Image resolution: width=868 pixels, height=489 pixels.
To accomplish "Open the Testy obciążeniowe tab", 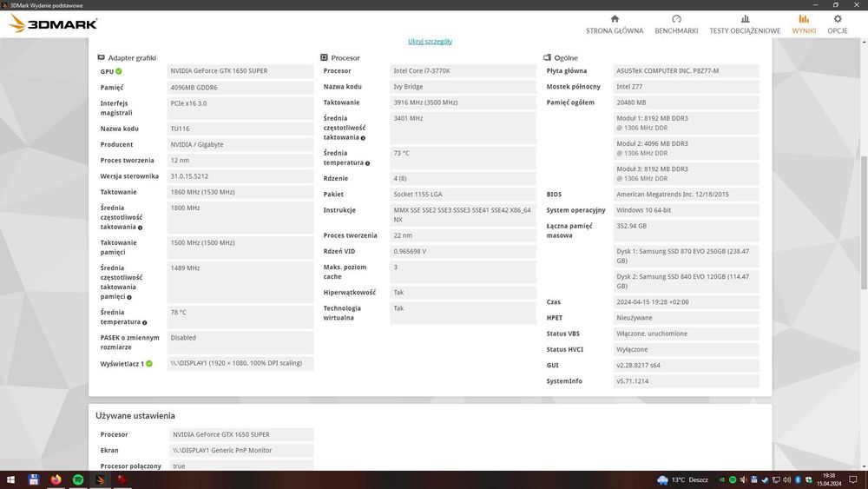I will (x=745, y=25).
